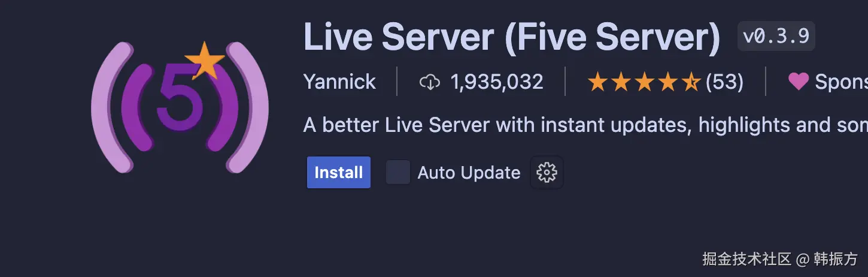Screen dimensions: 868x277
Task: Open publisher Yannick's page
Action: 339,82
